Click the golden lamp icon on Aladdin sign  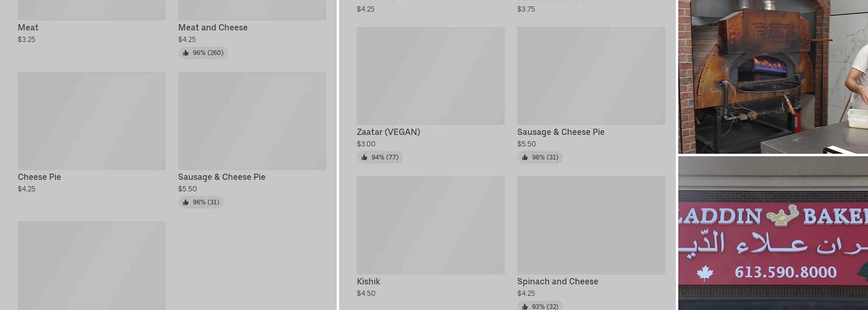(x=782, y=215)
